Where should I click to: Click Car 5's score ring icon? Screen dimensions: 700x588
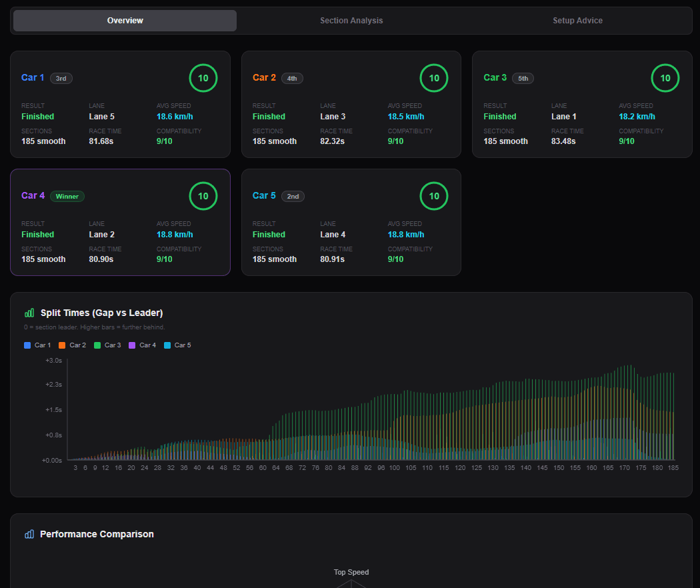(x=434, y=196)
